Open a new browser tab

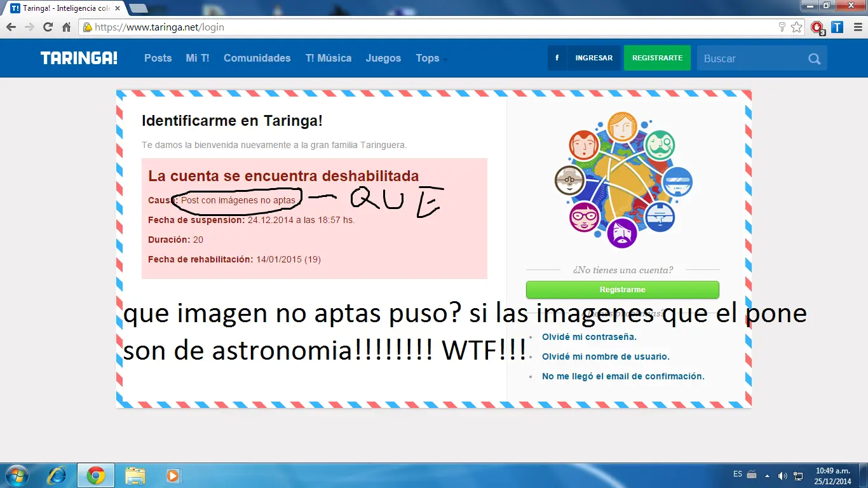coord(139,8)
